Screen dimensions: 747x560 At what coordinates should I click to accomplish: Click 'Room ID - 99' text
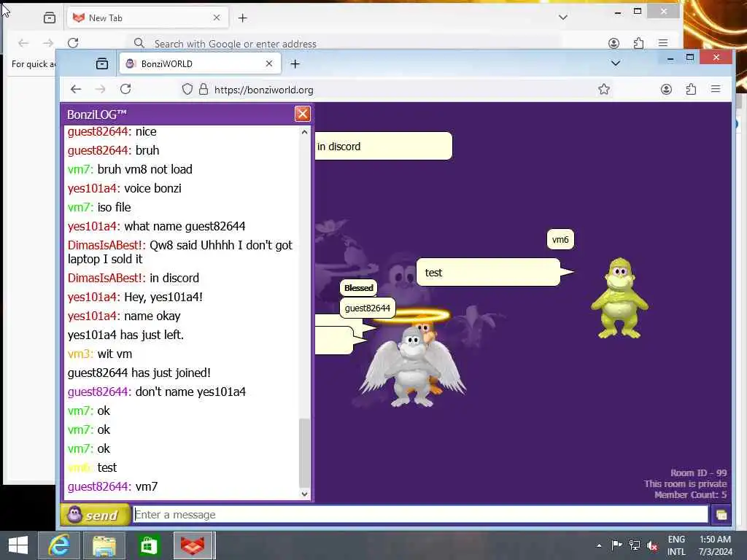click(x=698, y=472)
